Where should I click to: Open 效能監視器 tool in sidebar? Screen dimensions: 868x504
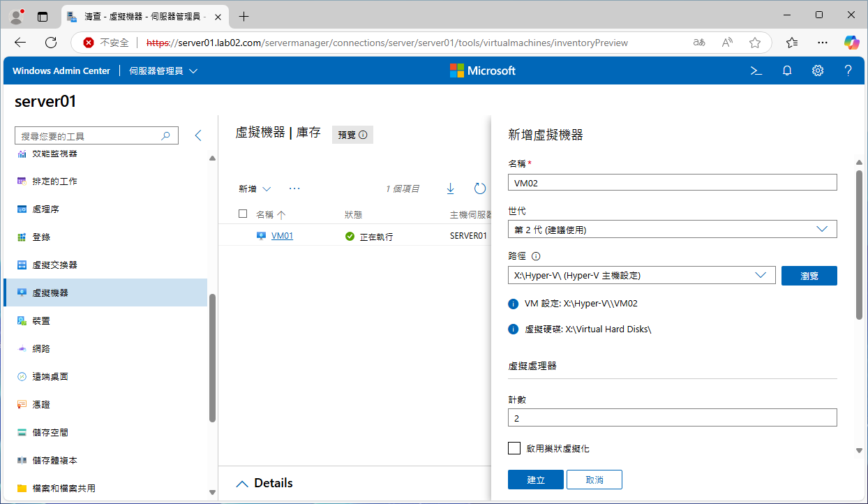106,154
